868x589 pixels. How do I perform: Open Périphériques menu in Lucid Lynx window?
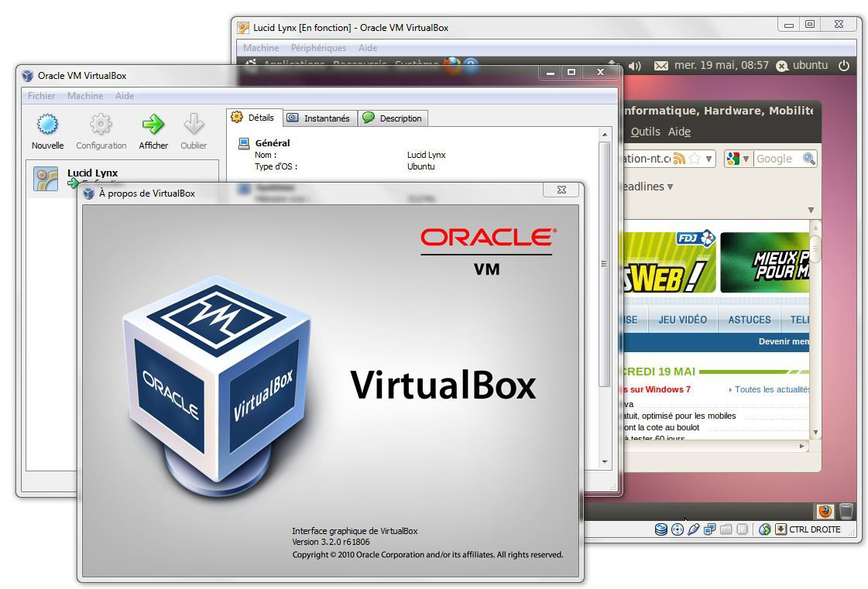pyautogui.click(x=318, y=48)
